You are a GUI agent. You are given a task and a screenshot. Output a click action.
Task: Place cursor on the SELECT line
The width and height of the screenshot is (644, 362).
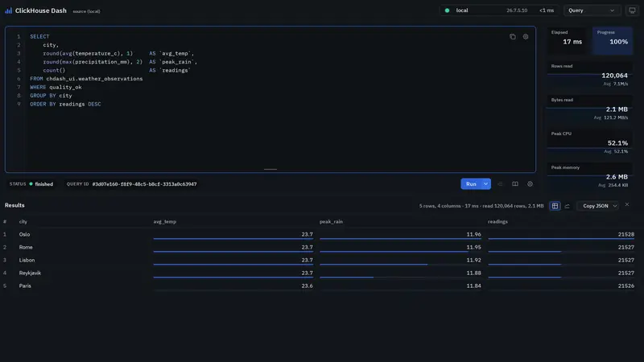point(39,36)
